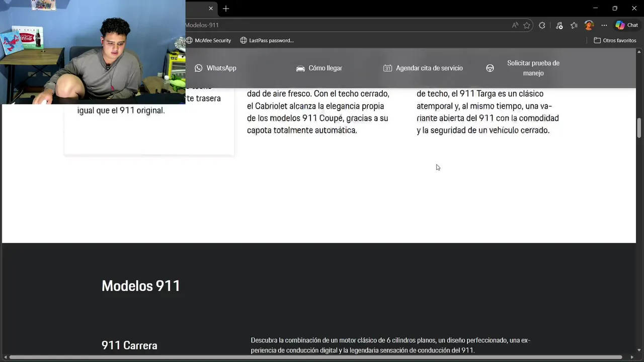Open a new browser tab

tap(226, 9)
